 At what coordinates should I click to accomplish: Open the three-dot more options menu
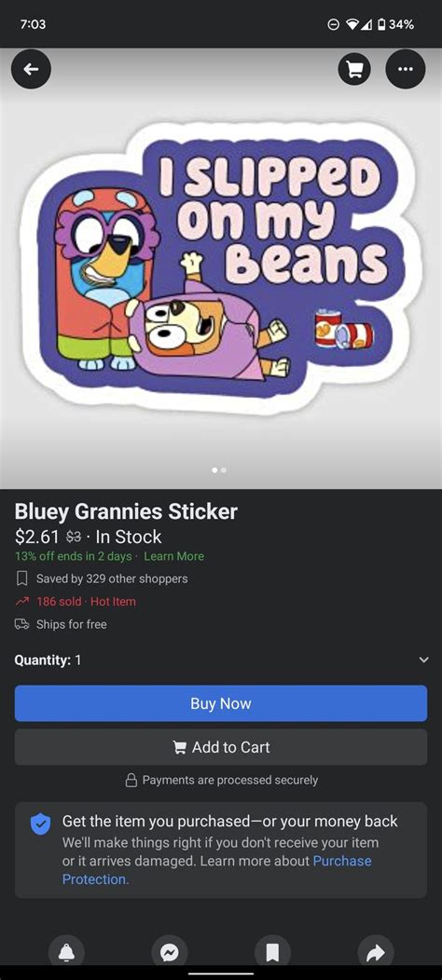click(x=405, y=69)
